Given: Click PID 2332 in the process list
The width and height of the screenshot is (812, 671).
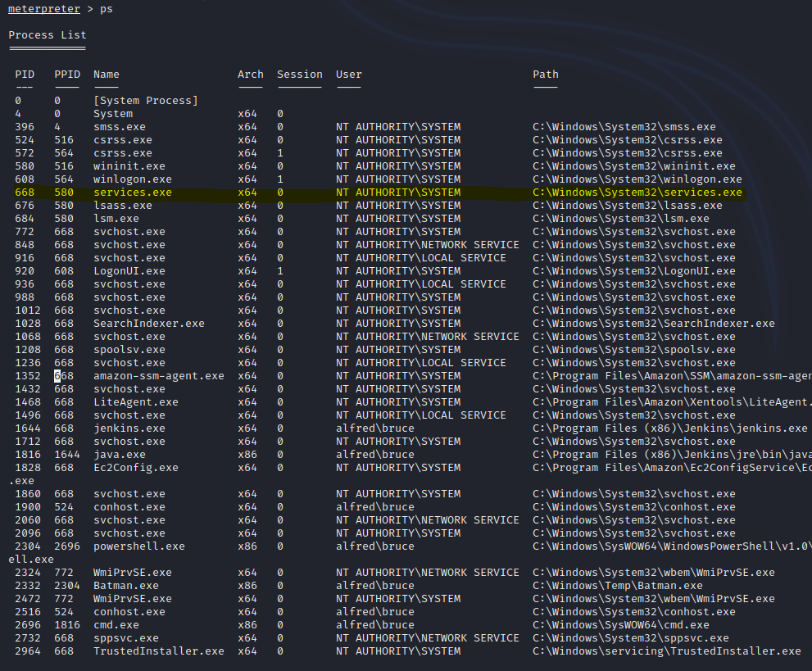Looking at the screenshot, I should [x=28, y=586].
